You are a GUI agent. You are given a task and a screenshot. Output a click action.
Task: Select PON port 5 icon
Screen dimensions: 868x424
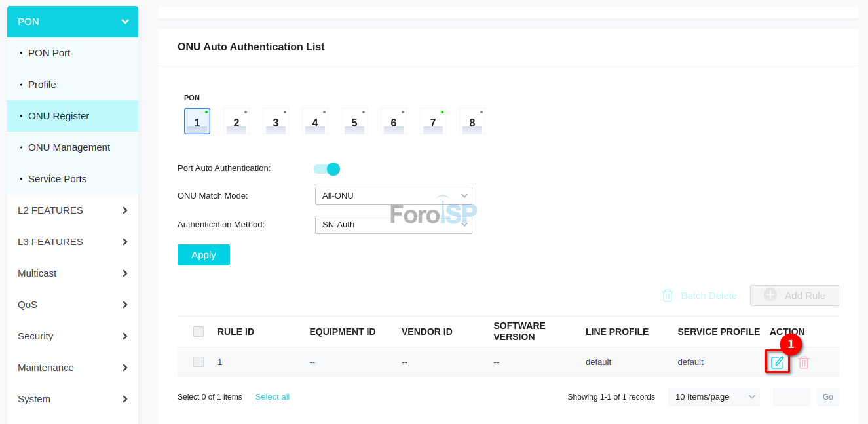354,122
